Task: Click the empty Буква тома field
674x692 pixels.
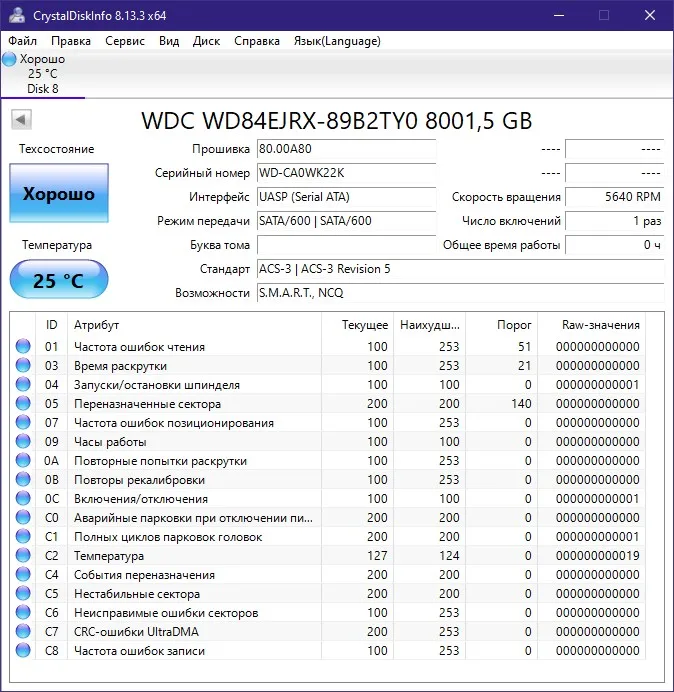Action: [346, 245]
